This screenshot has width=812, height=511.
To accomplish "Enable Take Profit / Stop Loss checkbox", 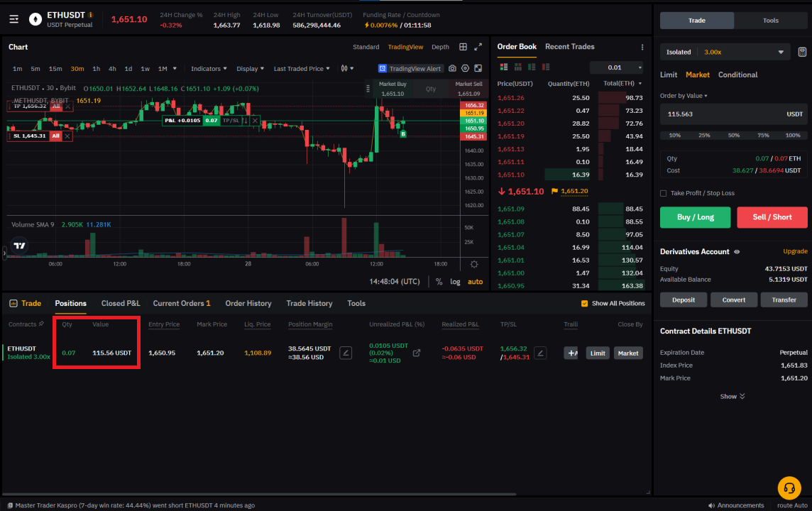I will [x=664, y=193].
